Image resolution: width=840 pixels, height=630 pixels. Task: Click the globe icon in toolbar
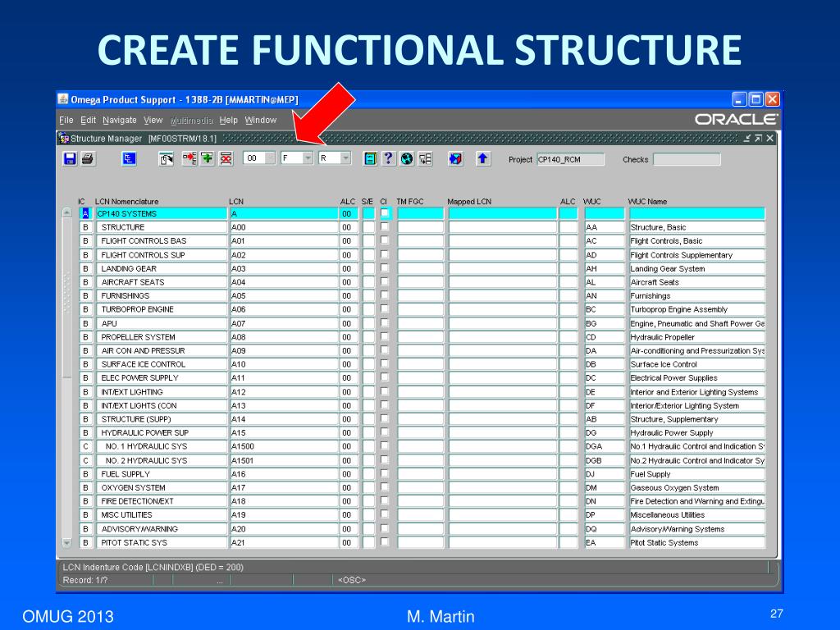[407, 158]
